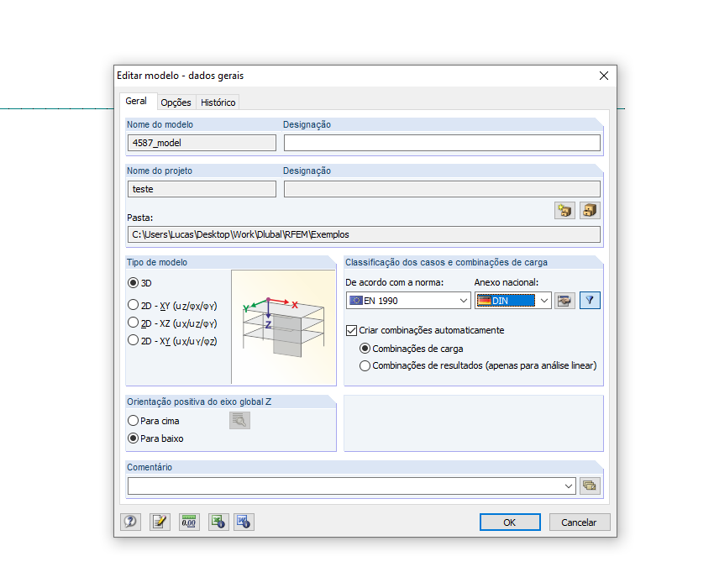Click the Pasta folder path field
This screenshot has width=714, height=588.
pos(364,234)
